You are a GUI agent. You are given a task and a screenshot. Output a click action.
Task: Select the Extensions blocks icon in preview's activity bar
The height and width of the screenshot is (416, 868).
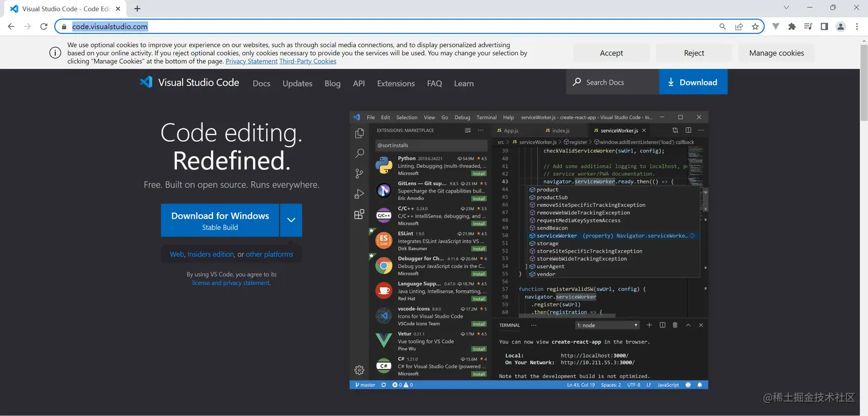(359, 214)
